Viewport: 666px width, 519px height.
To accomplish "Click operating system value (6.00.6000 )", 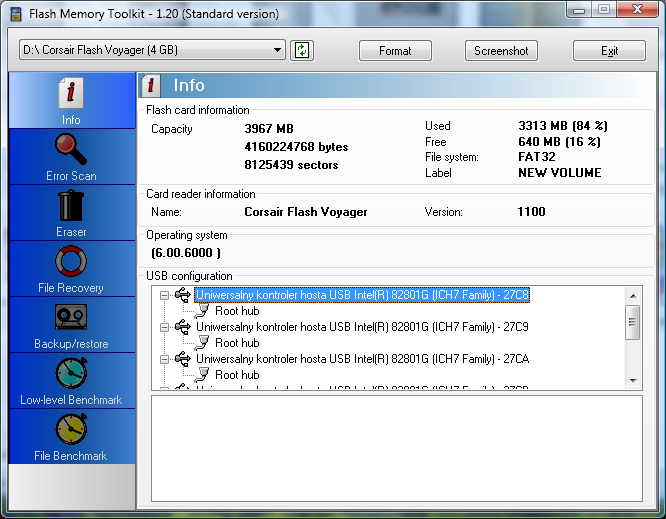I will 186,253.
